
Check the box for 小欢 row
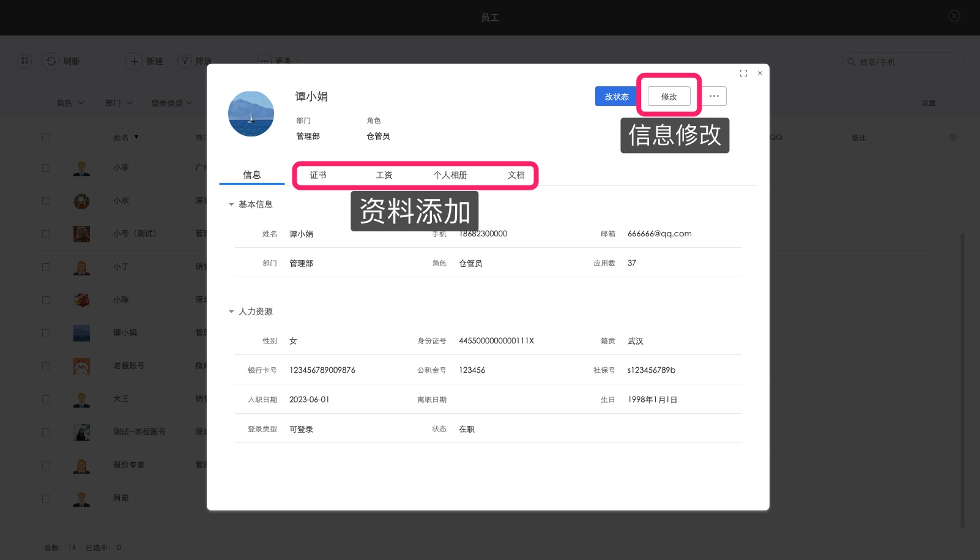click(x=46, y=201)
